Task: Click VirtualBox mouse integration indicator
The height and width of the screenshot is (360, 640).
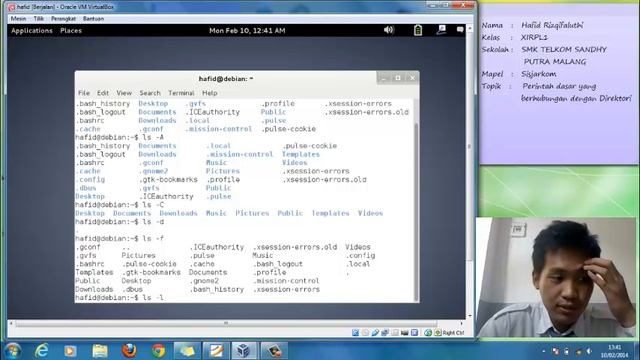Action: pos(428,333)
